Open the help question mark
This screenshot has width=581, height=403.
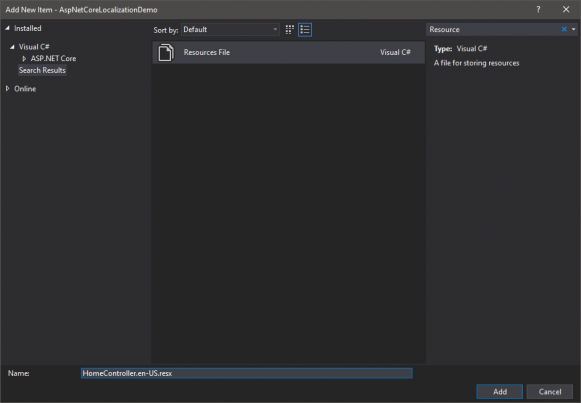tap(538, 10)
